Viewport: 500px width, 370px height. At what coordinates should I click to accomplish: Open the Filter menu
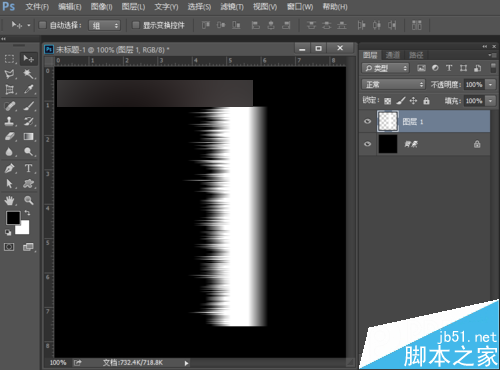[232, 7]
